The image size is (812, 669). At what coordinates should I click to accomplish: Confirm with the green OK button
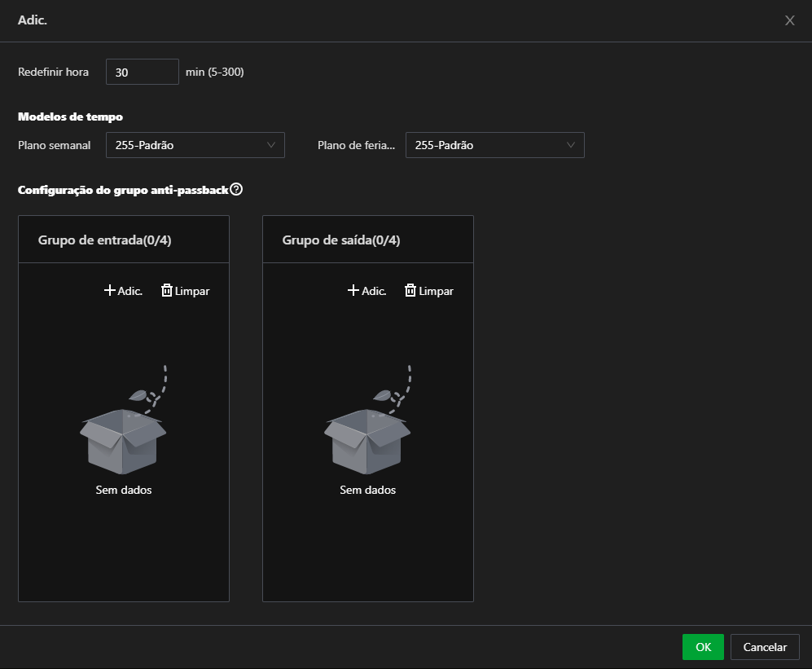(703, 647)
